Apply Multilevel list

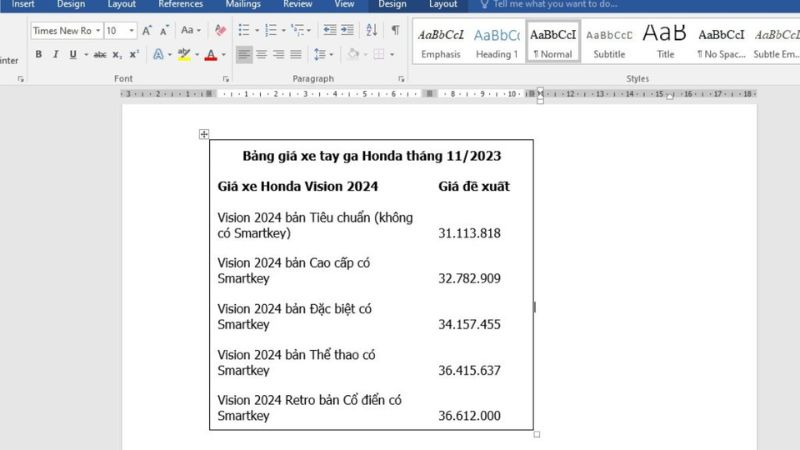point(297,30)
